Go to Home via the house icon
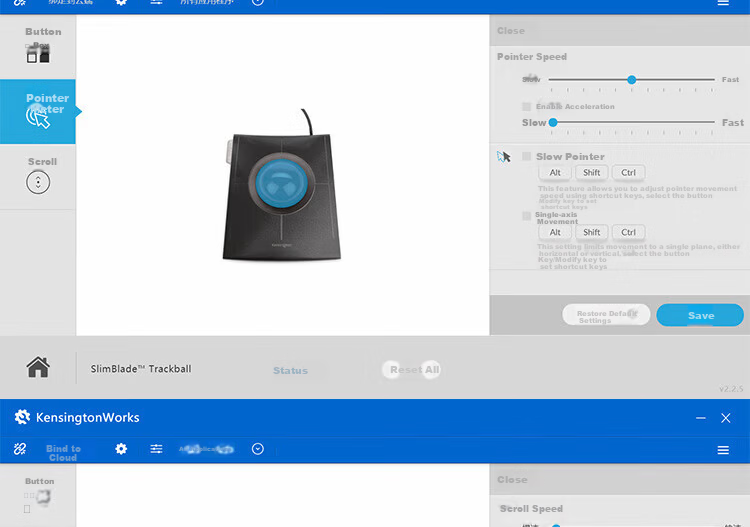 38,367
